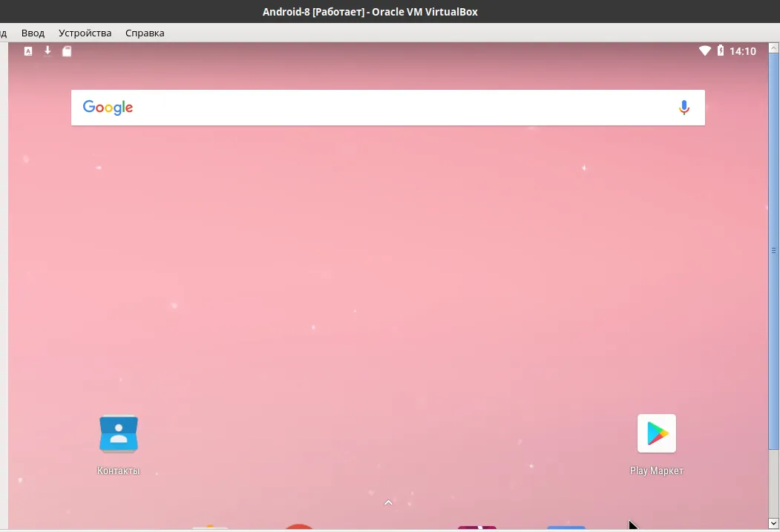Click the vertical scrollbar up arrow
The image size is (780, 532).
coord(773,47)
